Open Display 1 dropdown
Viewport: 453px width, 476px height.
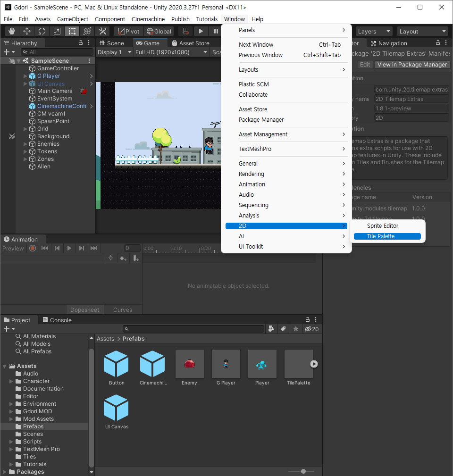point(114,52)
